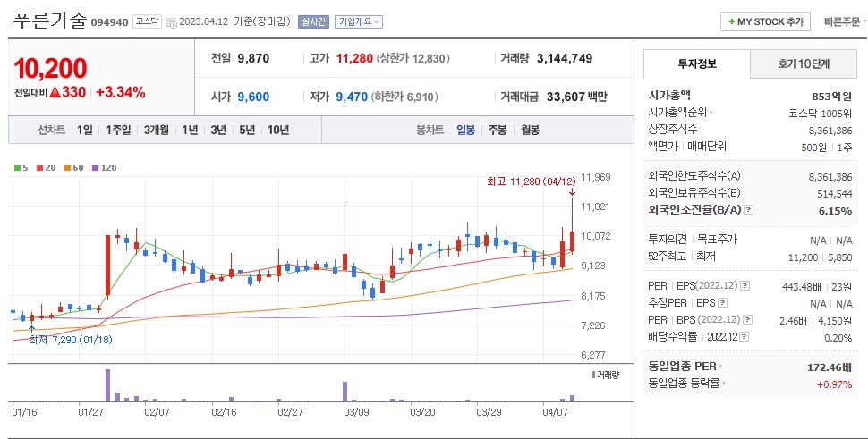
Task: Click the help icon next to 배당수익률 2022.12
Action: tap(744, 337)
